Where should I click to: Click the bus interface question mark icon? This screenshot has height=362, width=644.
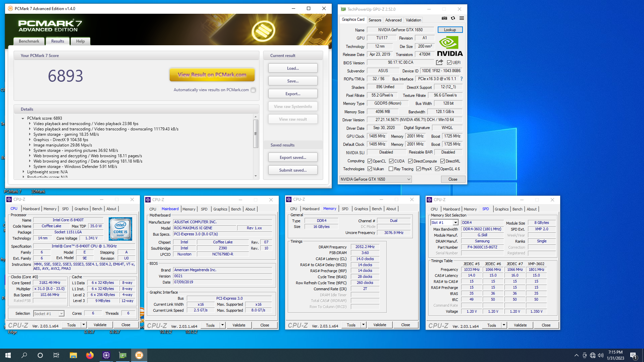click(462, 79)
